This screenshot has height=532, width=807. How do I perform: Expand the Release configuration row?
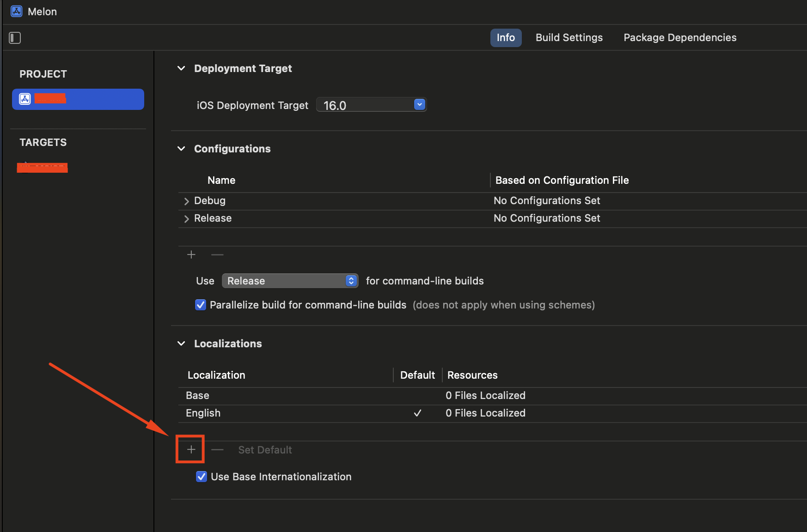point(186,219)
